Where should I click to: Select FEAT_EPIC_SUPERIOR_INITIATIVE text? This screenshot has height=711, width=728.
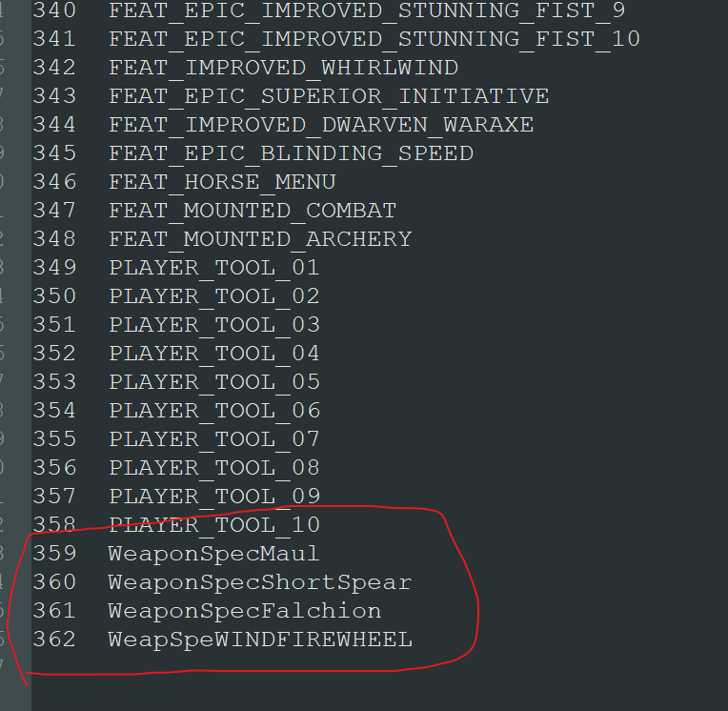[x=329, y=96]
